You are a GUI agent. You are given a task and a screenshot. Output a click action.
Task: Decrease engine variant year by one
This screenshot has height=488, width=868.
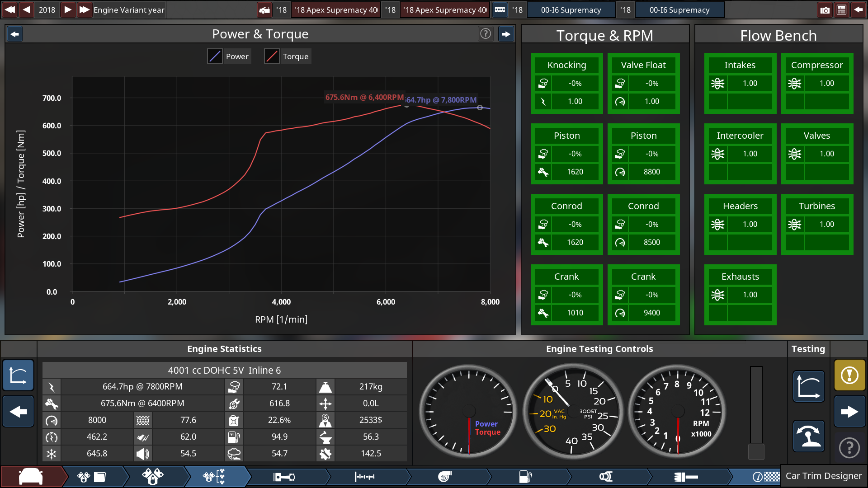[x=27, y=10]
